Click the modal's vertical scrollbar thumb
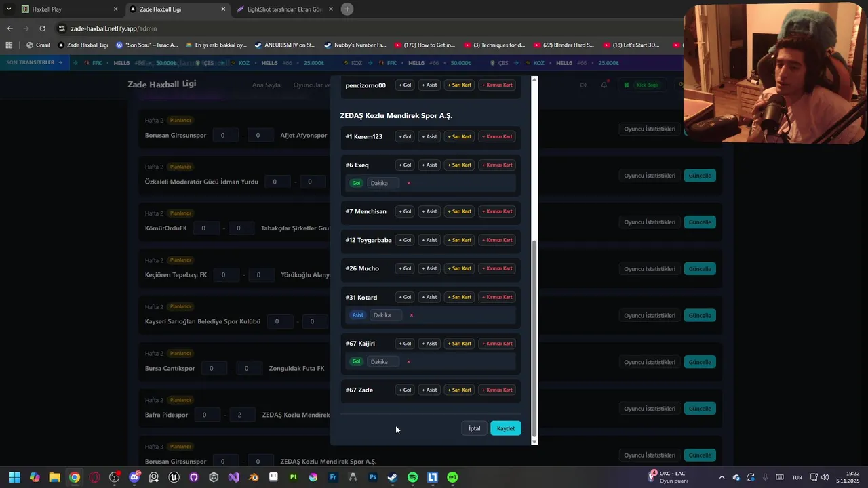 pos(534,339)
